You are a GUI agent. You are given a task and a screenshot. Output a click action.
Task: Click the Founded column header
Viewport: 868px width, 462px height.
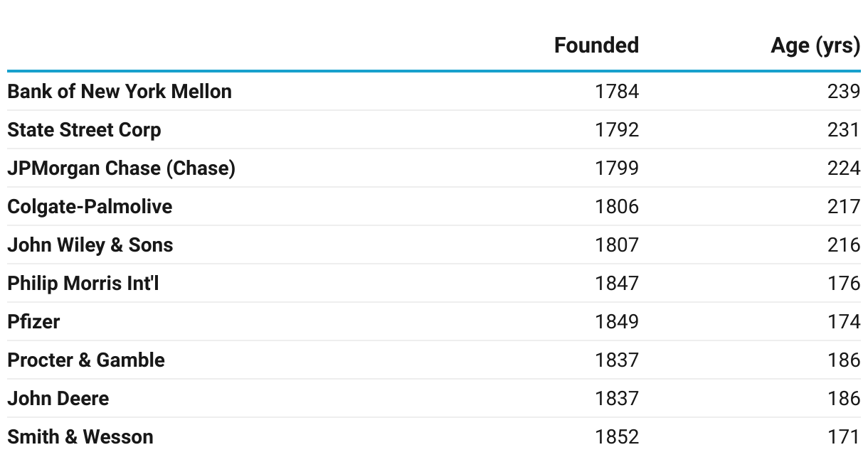click(596, 45)
